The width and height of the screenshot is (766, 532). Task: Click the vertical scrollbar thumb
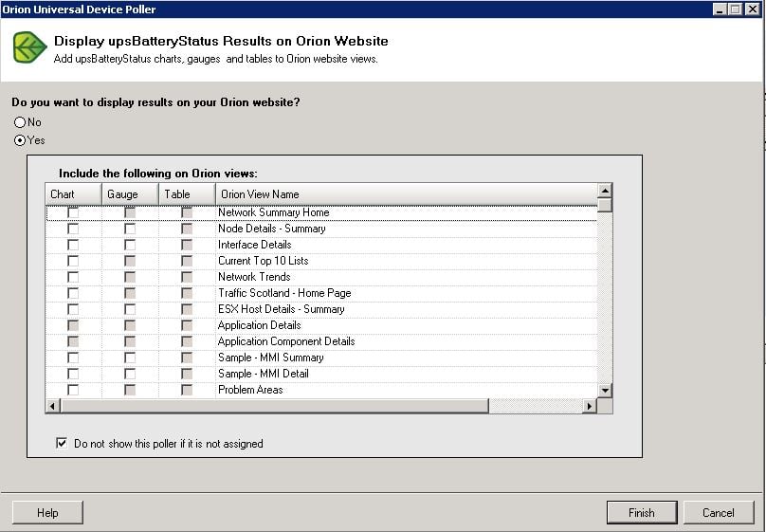pyautogui.click(x=605, y=205)
